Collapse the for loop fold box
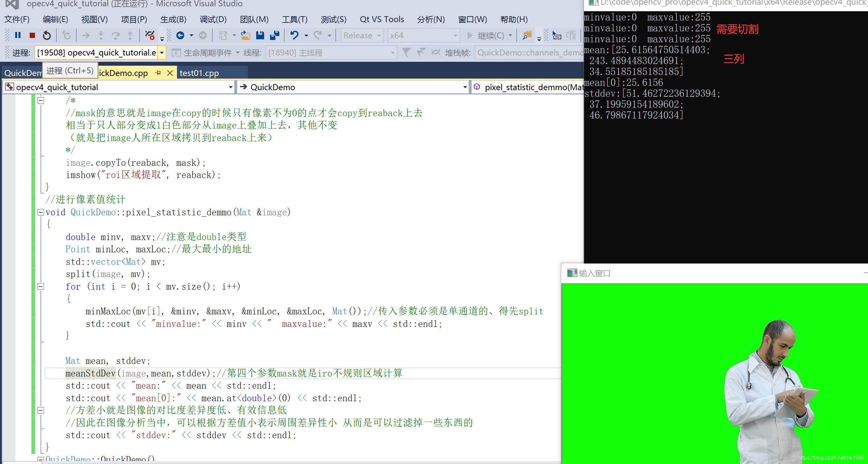 tap(40, 286)
